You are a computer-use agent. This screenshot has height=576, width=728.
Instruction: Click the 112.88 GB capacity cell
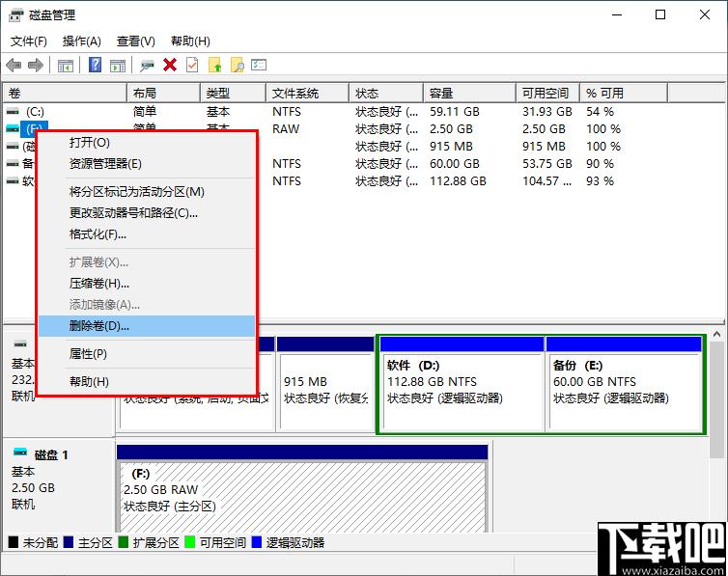pyautogui.click(x=458, y=180)
